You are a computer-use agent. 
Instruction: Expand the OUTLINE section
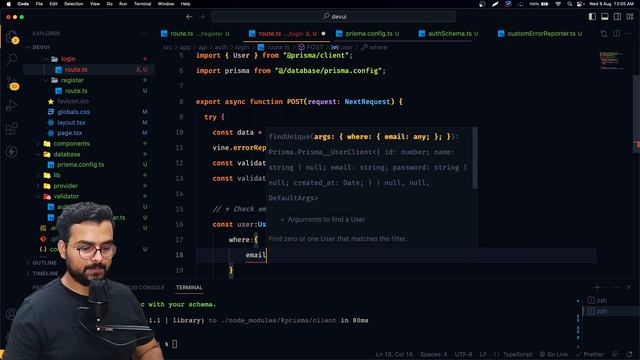(44, 262)
